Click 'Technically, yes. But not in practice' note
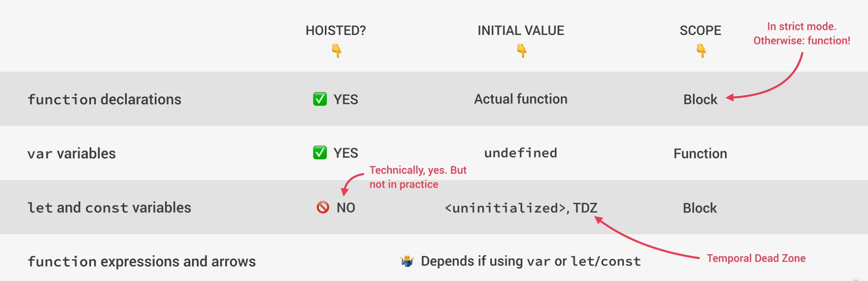868x281 pixels. click(x=418, y=177)
